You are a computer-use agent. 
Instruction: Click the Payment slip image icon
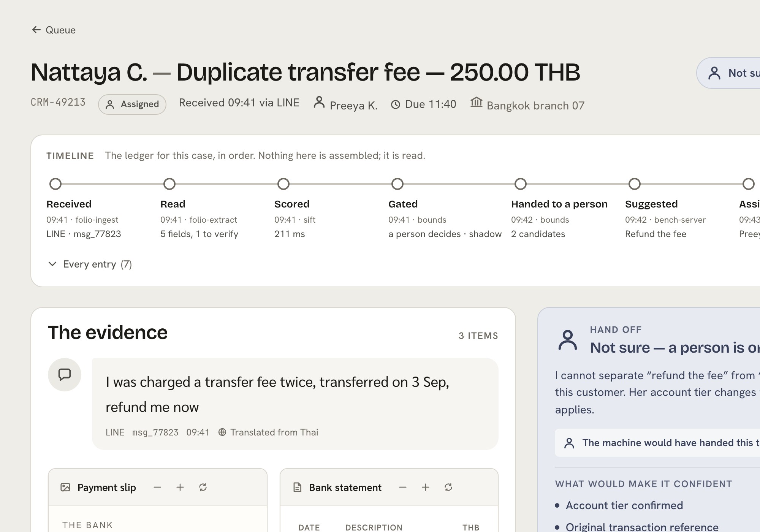[x=65, y=487]
